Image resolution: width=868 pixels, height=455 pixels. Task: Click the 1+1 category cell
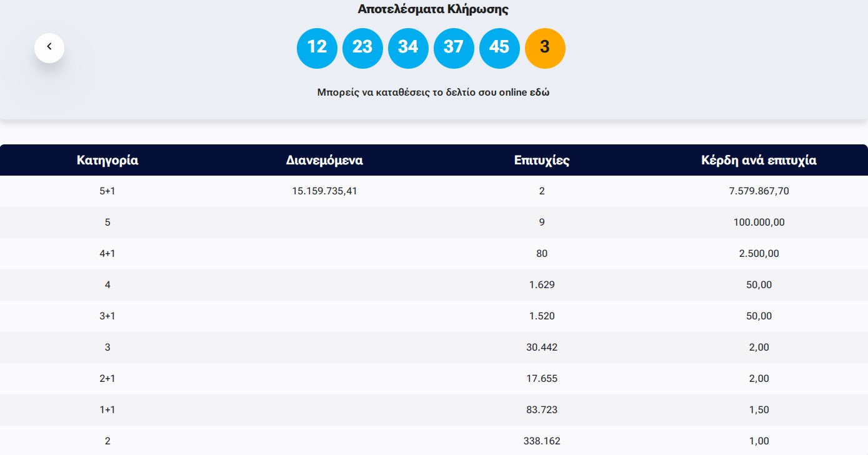[107, 410]
